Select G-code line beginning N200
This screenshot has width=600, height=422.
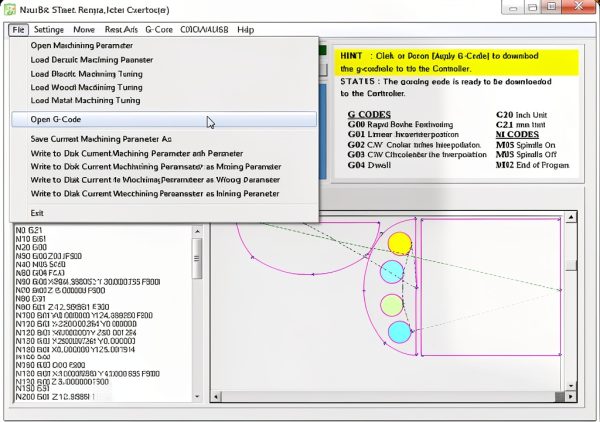[x=54, y=397]
